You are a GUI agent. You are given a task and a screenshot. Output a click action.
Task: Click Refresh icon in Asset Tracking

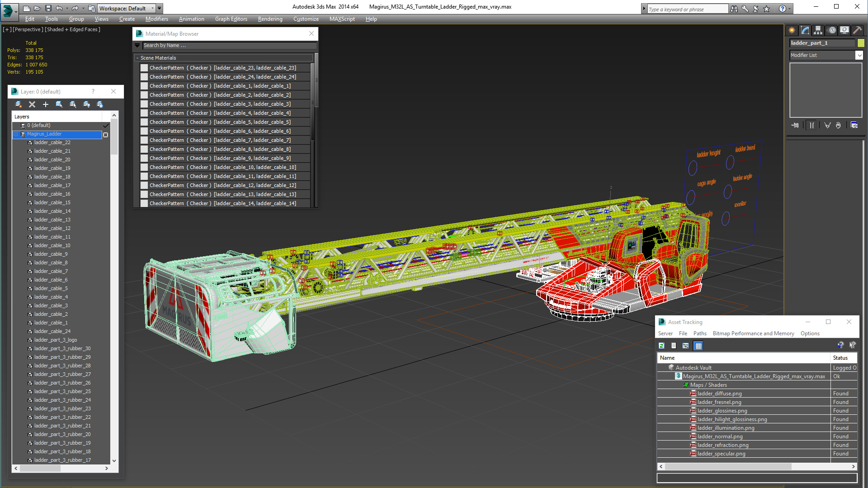tap(661, 346)
